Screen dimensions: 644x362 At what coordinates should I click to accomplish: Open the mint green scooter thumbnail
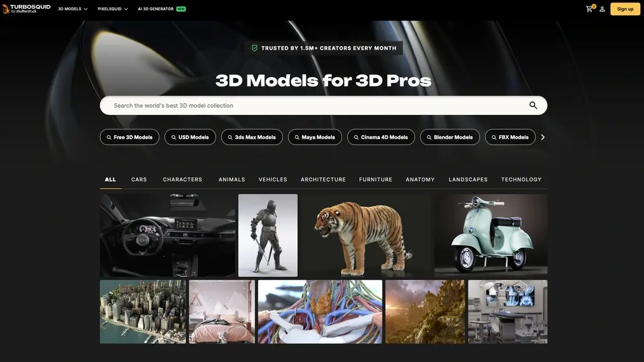pyautogui.click(x=491, y=235)
